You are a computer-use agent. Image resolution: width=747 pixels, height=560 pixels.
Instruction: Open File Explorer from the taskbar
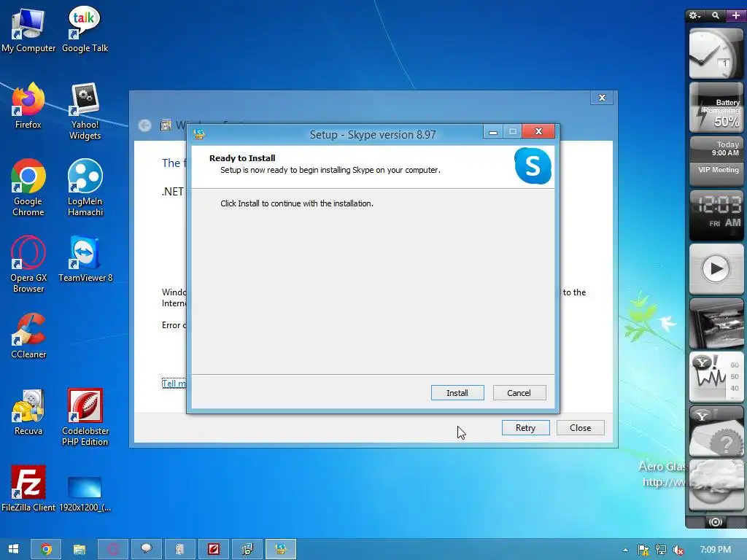tap(79, 549)
